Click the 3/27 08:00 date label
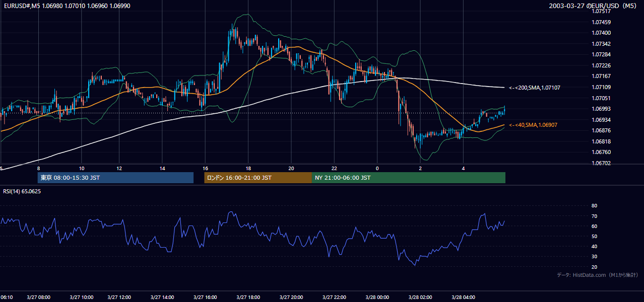 [38, 297]
